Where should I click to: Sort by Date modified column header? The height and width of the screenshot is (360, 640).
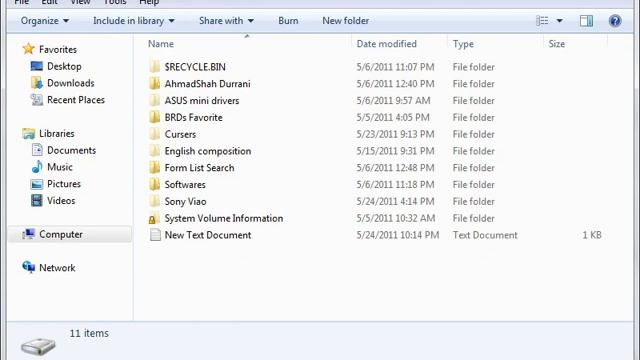(387, 44)
